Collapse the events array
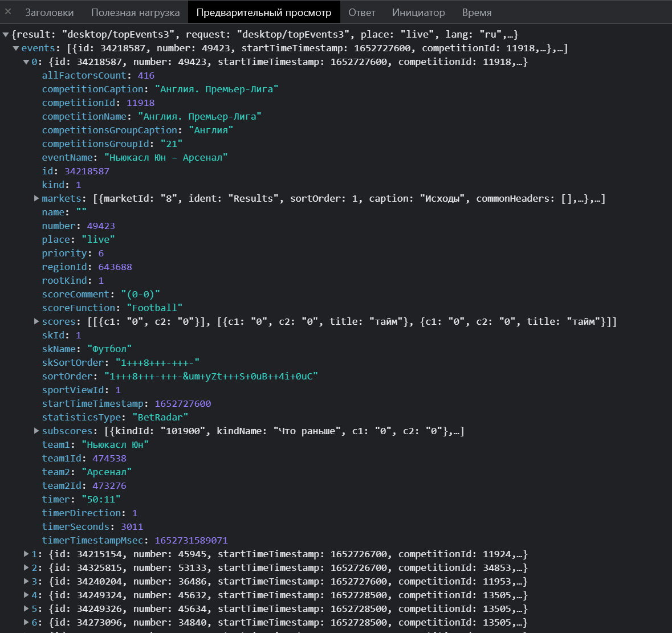672x633 pixels. click(x=16, y=48)
